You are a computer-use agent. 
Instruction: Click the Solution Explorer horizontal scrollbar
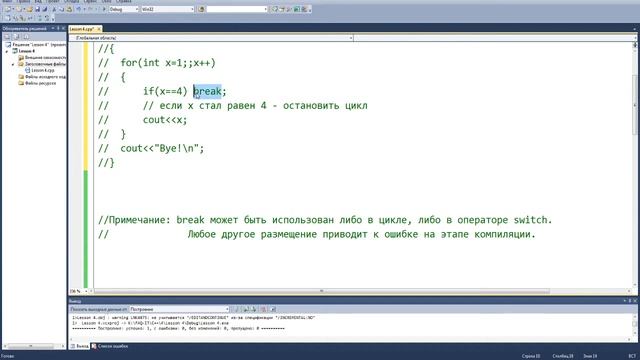point(31,346)
